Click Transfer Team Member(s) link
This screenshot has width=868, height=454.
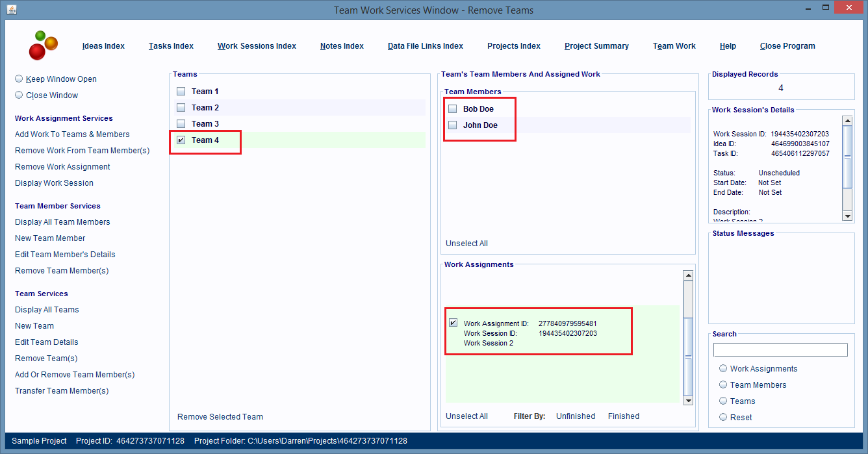(x=62, y=391)
